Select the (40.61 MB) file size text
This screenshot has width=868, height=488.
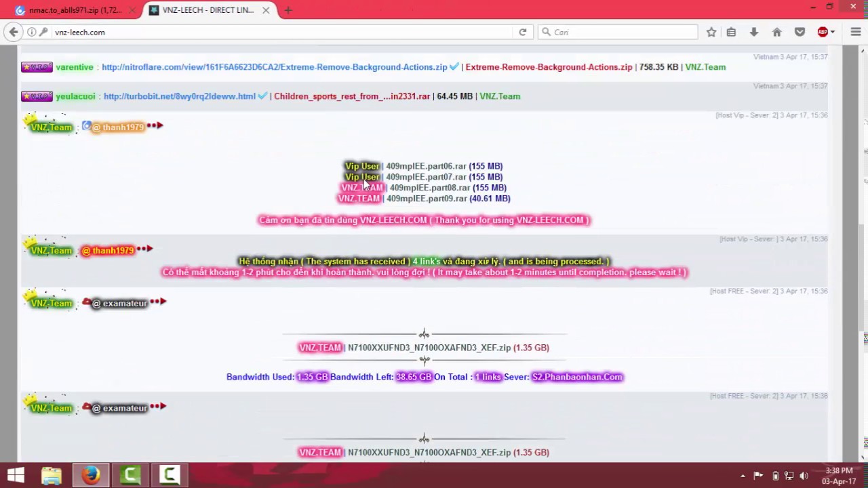[x=490, y=199]
